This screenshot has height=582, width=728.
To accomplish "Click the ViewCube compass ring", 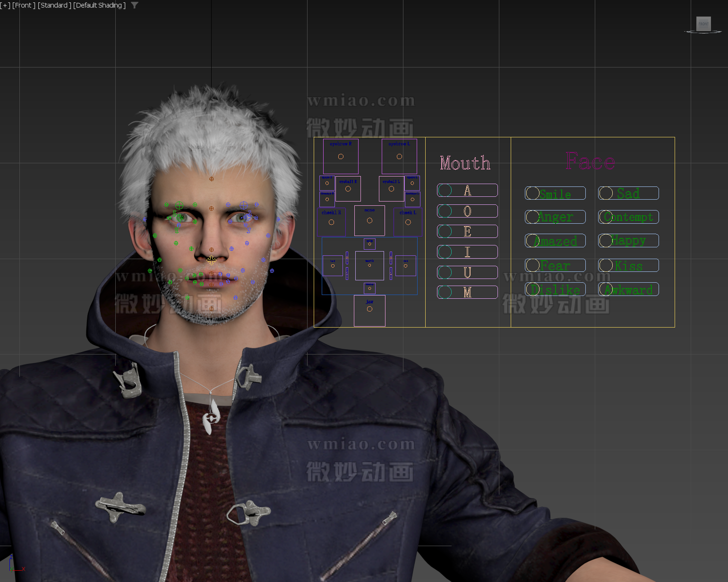I will (703, 32).
